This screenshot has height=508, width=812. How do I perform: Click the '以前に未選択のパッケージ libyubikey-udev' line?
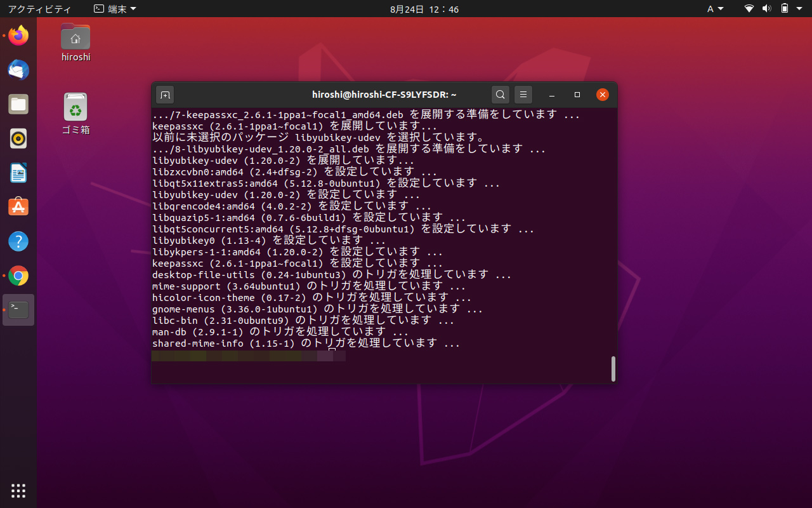[318, 137]
